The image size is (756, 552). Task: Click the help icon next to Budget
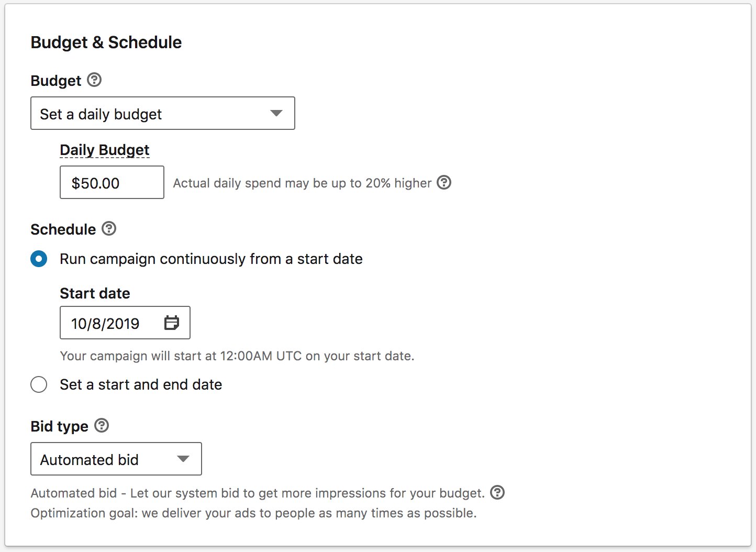pyautogui.click(x=94, y=80)
